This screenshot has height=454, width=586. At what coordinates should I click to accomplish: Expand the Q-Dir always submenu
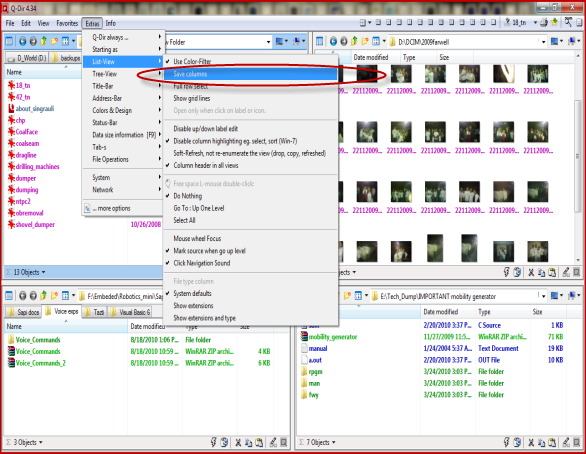click(x=123, y=37)
